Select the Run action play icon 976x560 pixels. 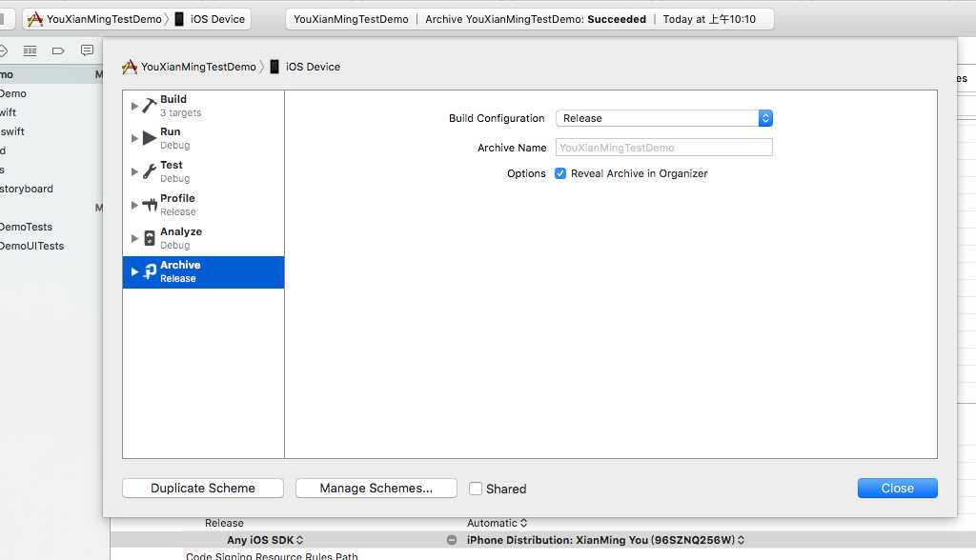[150, 138]
